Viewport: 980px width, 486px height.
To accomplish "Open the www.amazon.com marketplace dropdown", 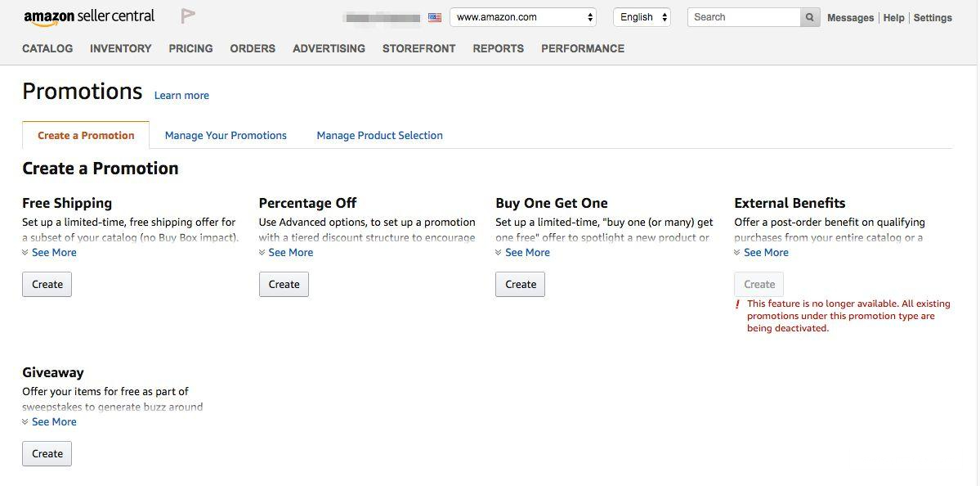I will point(523,17).
